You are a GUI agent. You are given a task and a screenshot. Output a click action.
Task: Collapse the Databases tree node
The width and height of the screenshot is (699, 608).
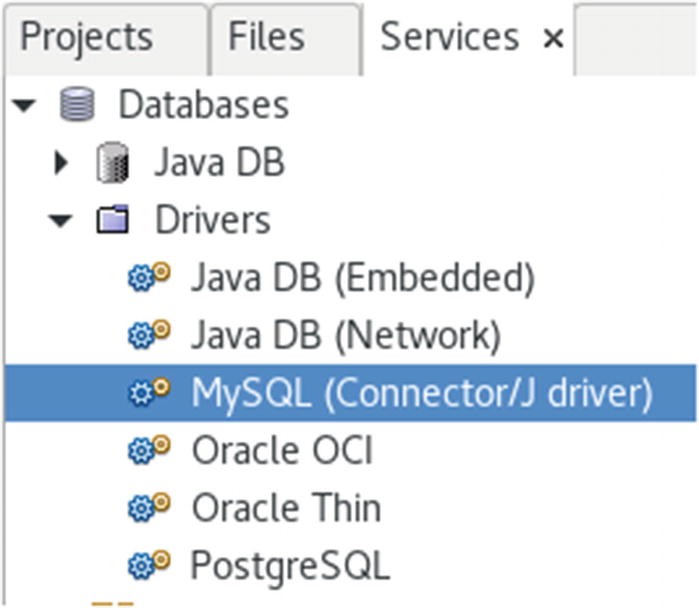coord(24,106)
